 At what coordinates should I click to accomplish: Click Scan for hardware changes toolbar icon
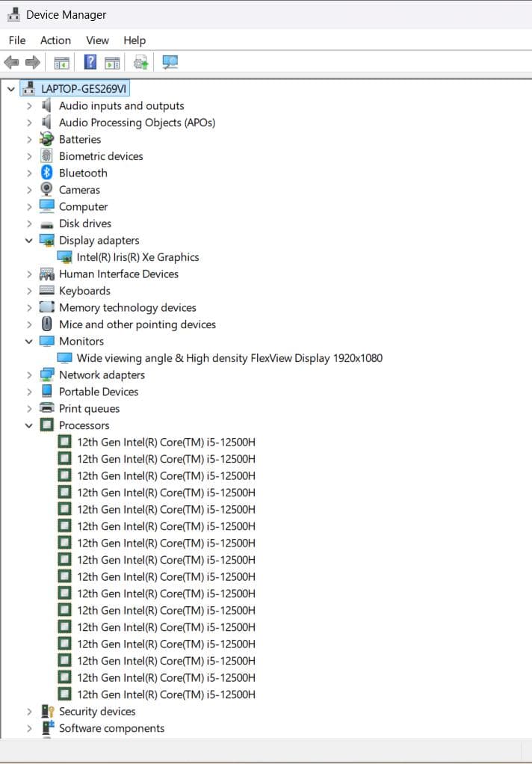click(170, 62)
